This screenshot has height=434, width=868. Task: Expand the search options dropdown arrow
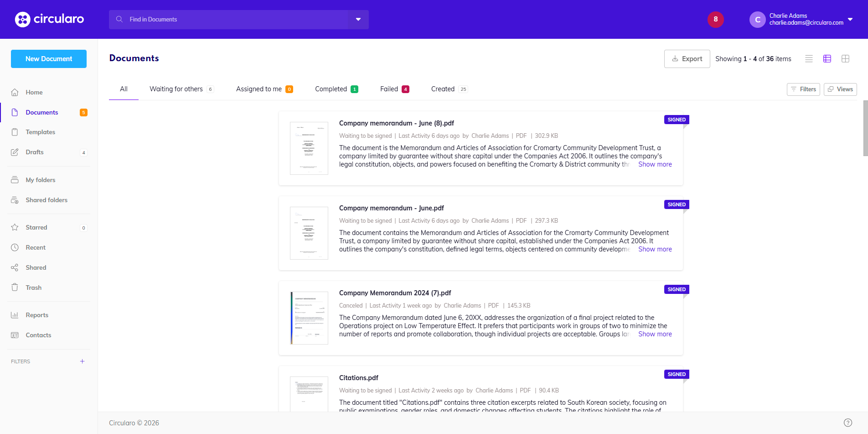pos(358,20)
